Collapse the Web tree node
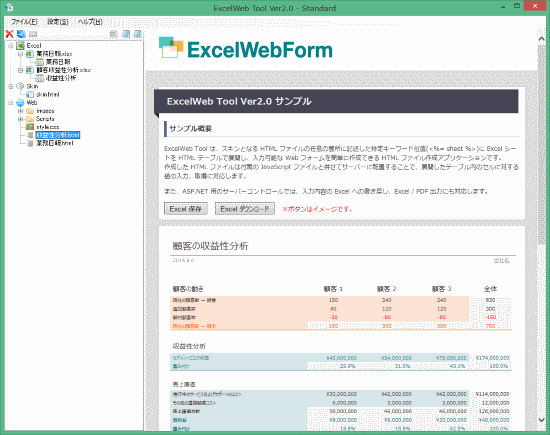Image resolution: width=550 pixels, height=435 pixels. (11, 102)
